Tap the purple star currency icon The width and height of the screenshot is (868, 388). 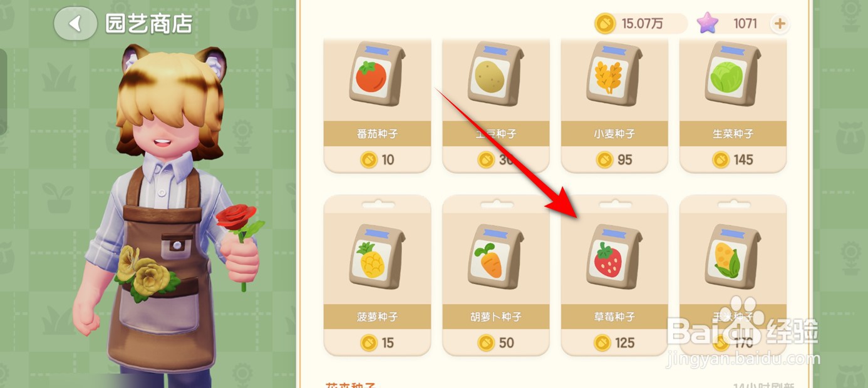tap(708, 24)
